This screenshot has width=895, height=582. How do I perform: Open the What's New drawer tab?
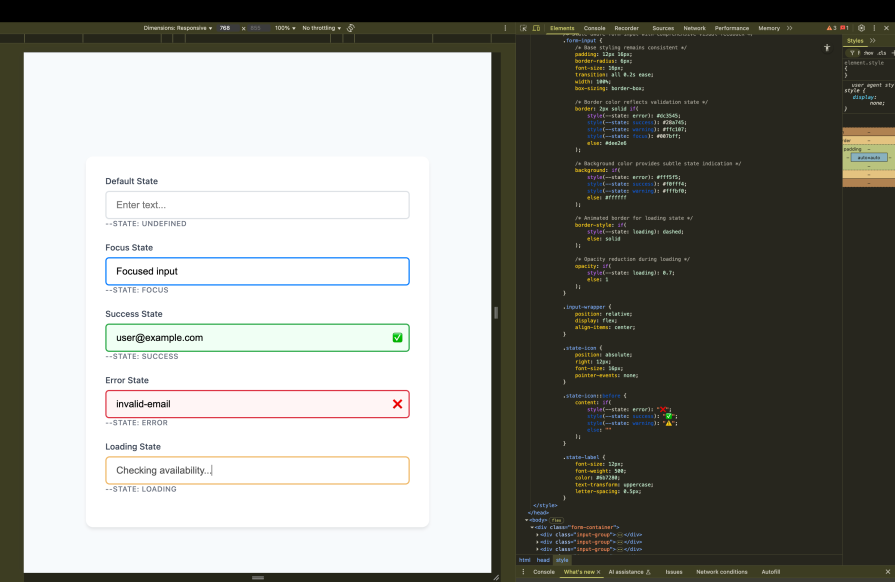click(578, 572)
